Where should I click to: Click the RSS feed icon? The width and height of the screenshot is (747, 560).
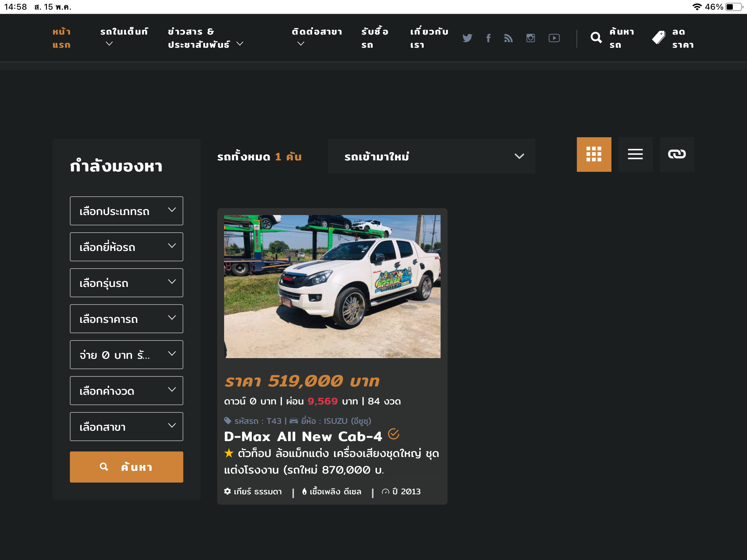508,38
